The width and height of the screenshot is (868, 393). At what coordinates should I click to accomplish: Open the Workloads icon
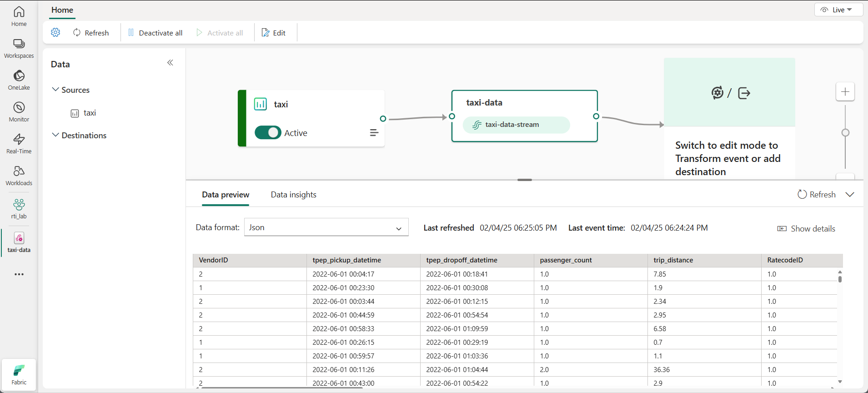(19, 171)
